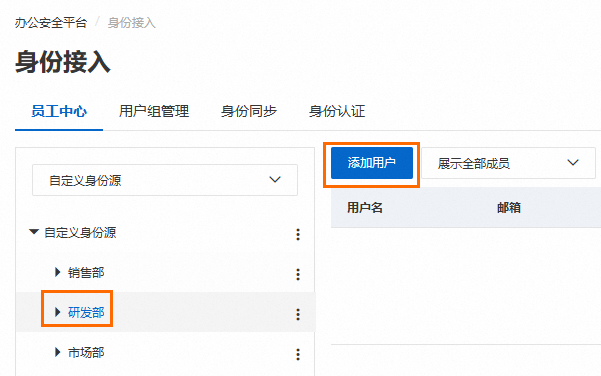Select 市场部 in the department tree
The width and height of the screenshot is (601, 376).
[x=86, y=352]
